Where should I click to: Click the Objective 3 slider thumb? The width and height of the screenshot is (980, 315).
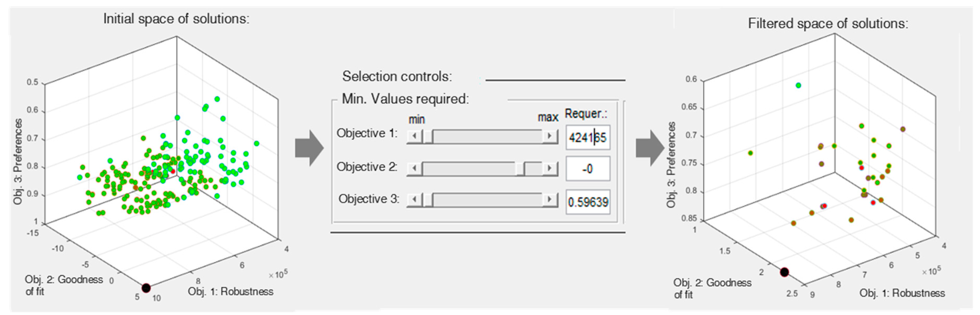[428, 200]
